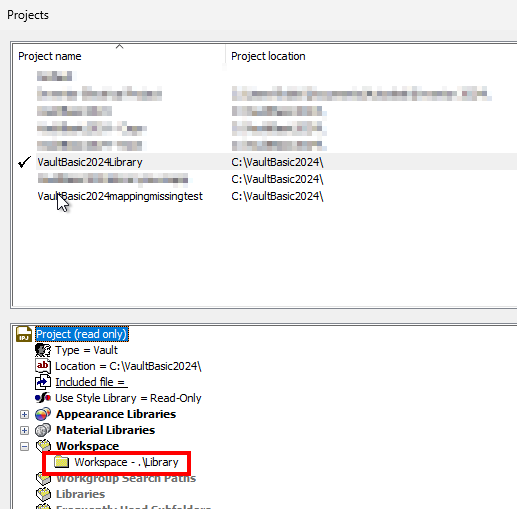Click the Appearance Libraries sphere icon
Viewport: 517px width, 509px height.
pyautogui.click(x=43, y=414)
